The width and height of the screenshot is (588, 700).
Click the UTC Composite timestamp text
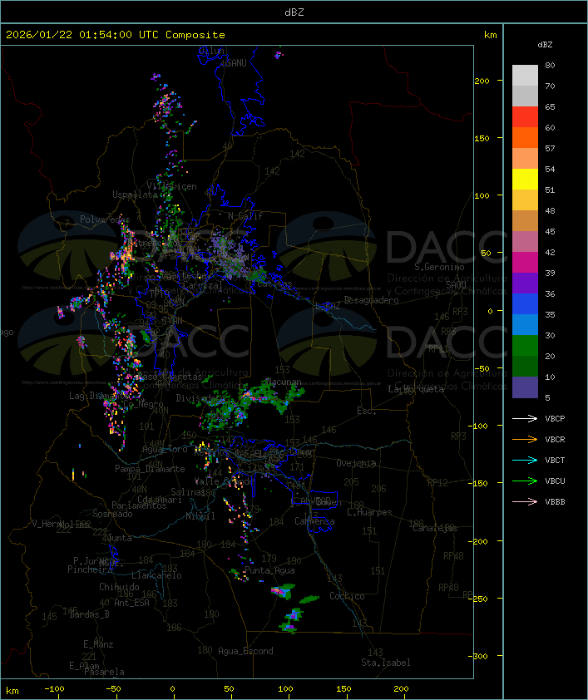(x=116, y=35)
